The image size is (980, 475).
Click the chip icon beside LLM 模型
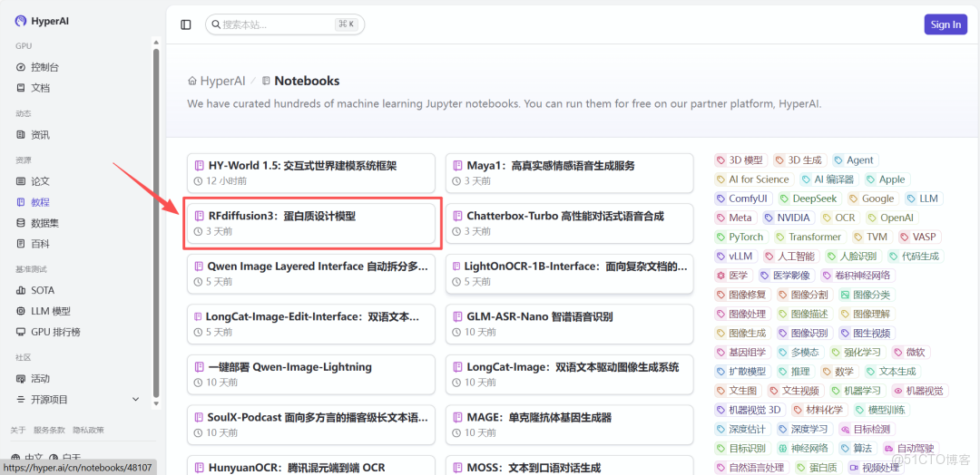21,311
